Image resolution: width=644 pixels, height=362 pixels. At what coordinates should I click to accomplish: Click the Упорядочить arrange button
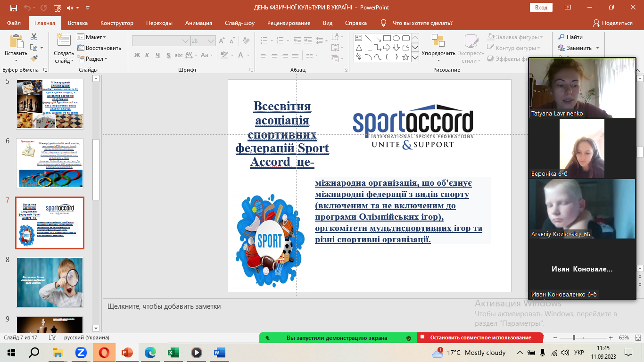[x=438, y=48]
